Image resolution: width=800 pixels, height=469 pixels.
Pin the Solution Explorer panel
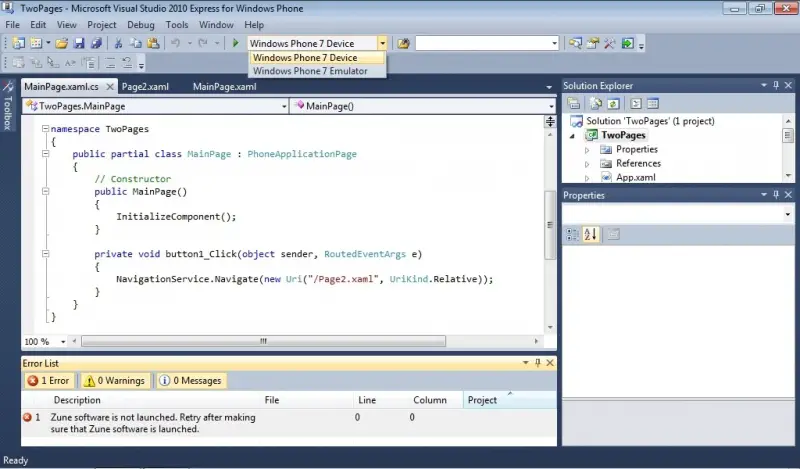pos(776,85)
